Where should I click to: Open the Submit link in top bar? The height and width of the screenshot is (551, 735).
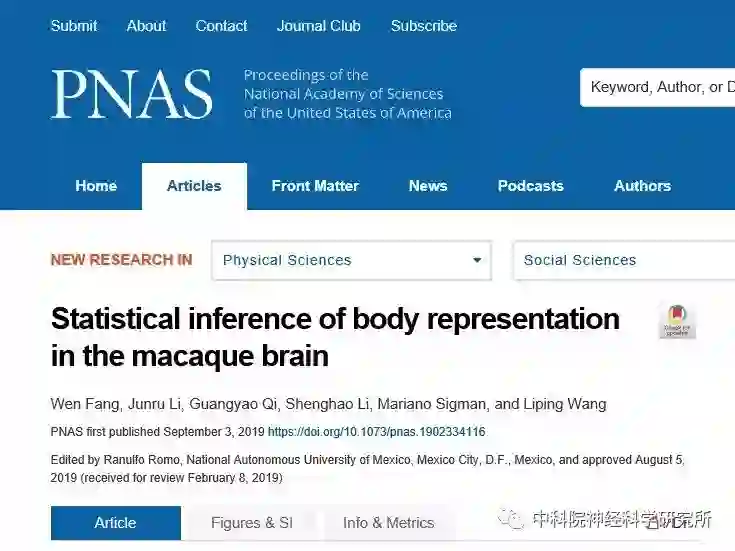(x=74, y=26)
